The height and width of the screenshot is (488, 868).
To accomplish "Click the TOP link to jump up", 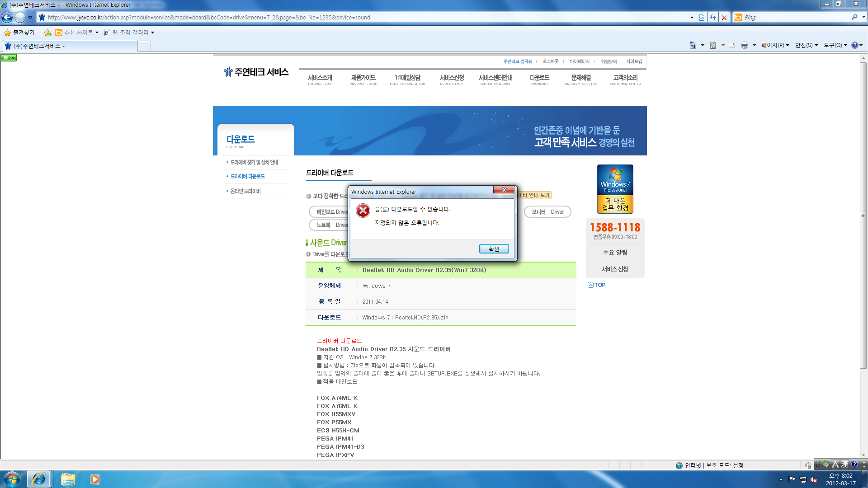I will tap(596, 285).
